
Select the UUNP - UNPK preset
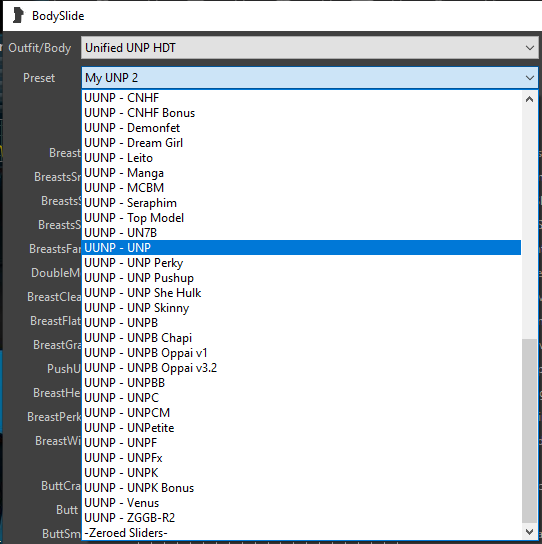[301, 473]
